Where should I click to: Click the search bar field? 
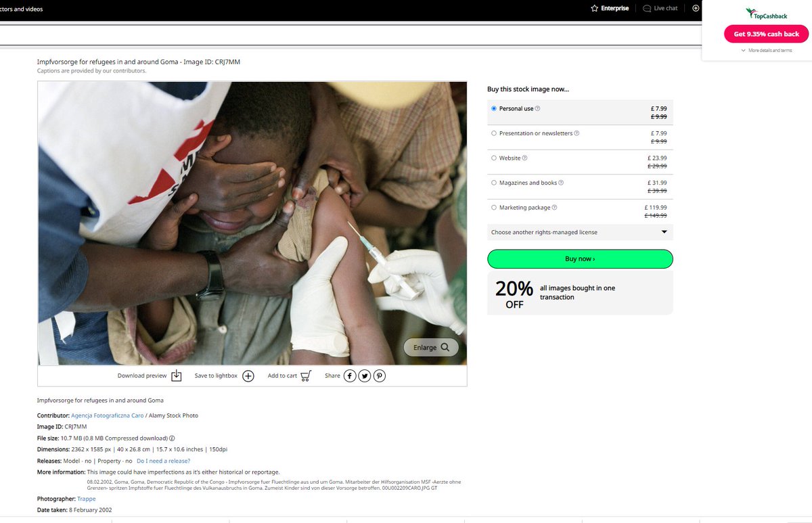click(352, 35)
